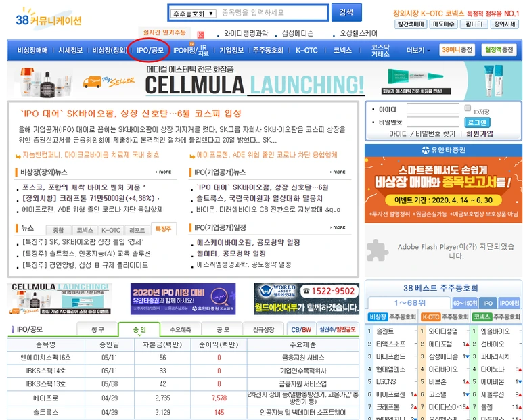The height and width of the screenshot is (420, 523).
Task: Open the 주주동호회 menu in navigation bar
Action: tap(268, 50)
